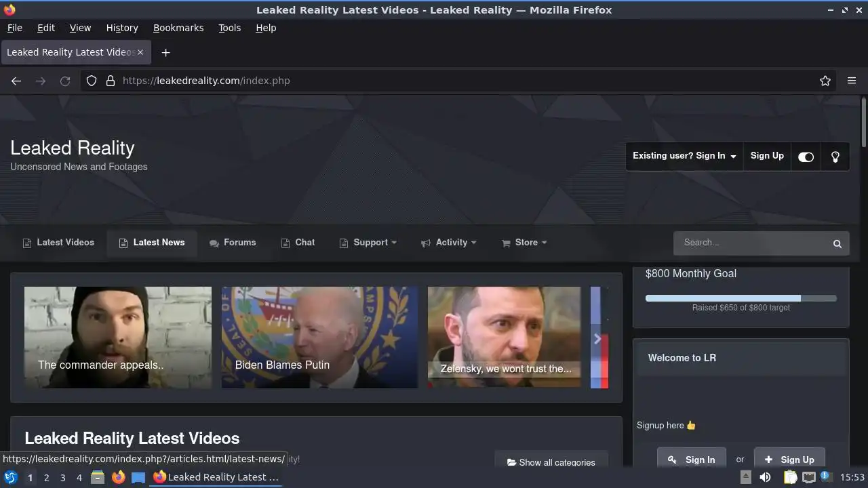Open the file manager icon in the taskbar
The image size is (868, 488).
(98, 477)
